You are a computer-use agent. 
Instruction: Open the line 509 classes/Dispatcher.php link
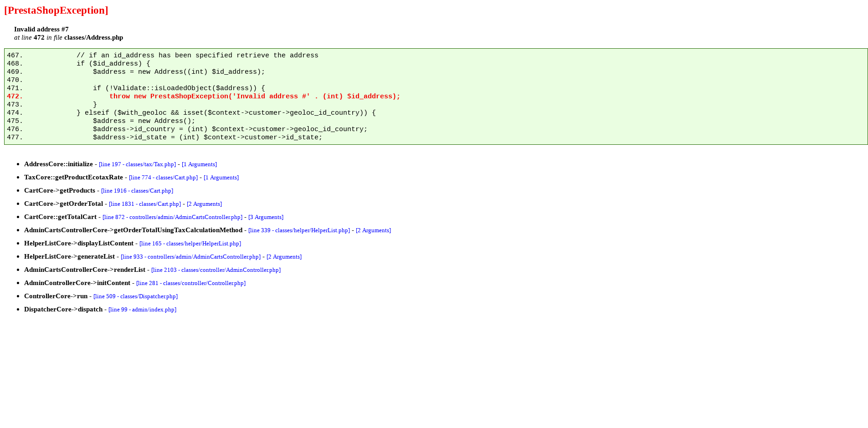pyautogui.click(x=135, y=296)
